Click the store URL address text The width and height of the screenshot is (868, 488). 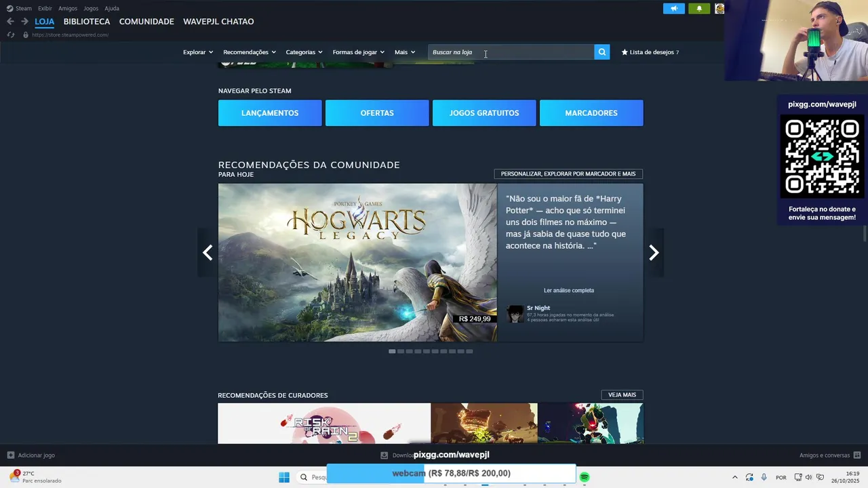(x=70, y=35)
